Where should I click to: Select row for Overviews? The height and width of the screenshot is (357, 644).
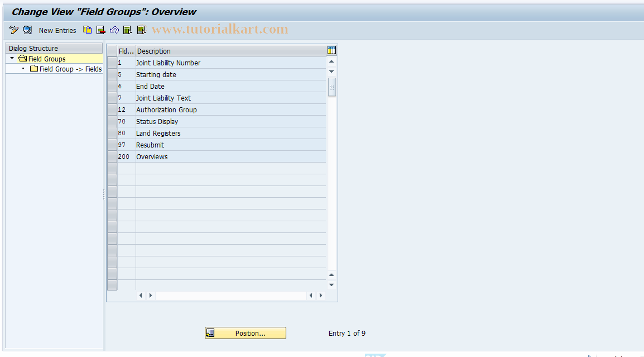click(112, 156)
